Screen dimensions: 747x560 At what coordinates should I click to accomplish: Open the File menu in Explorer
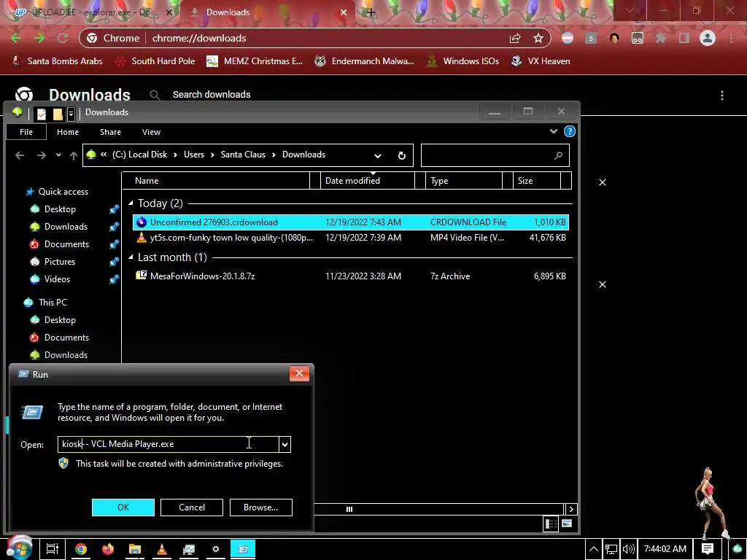click(26, 132)
